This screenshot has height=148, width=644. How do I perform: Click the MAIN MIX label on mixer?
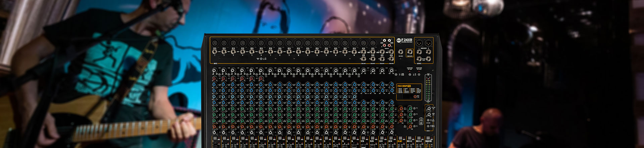429,141
